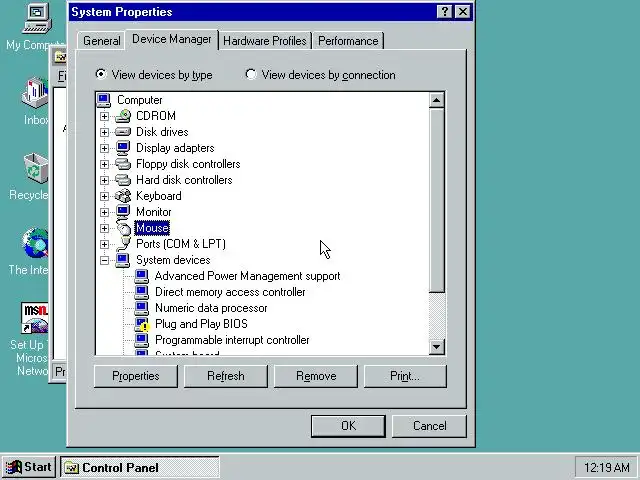Select Programmable interrupt controller label
Viewport: 640px width, 480px height.
pos(232,340)
